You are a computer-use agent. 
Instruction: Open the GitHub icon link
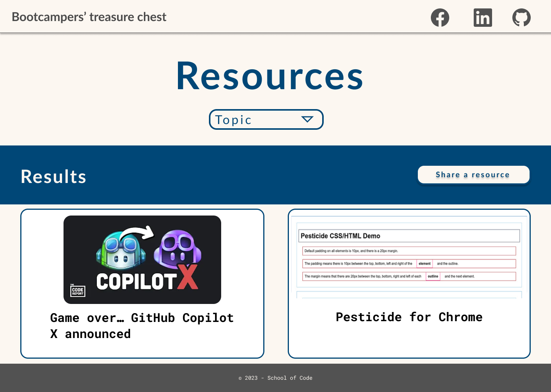[x=522, y=18]
